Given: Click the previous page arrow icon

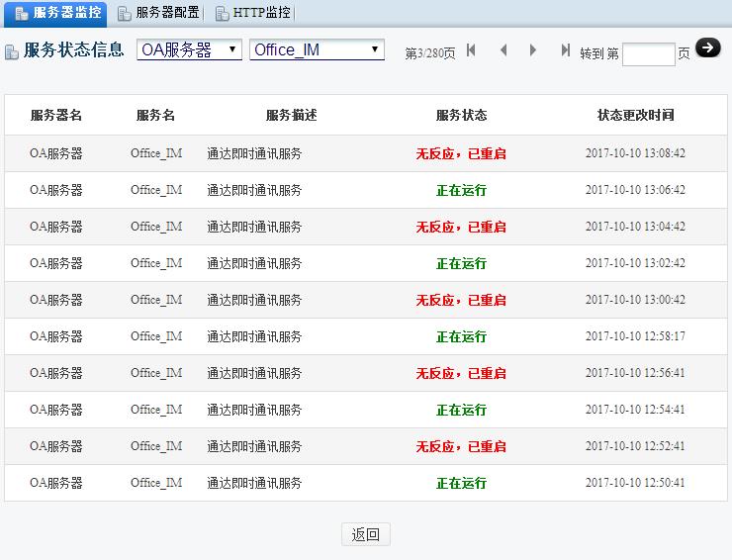Looking at the screenshot, I should tap(503, 50).
